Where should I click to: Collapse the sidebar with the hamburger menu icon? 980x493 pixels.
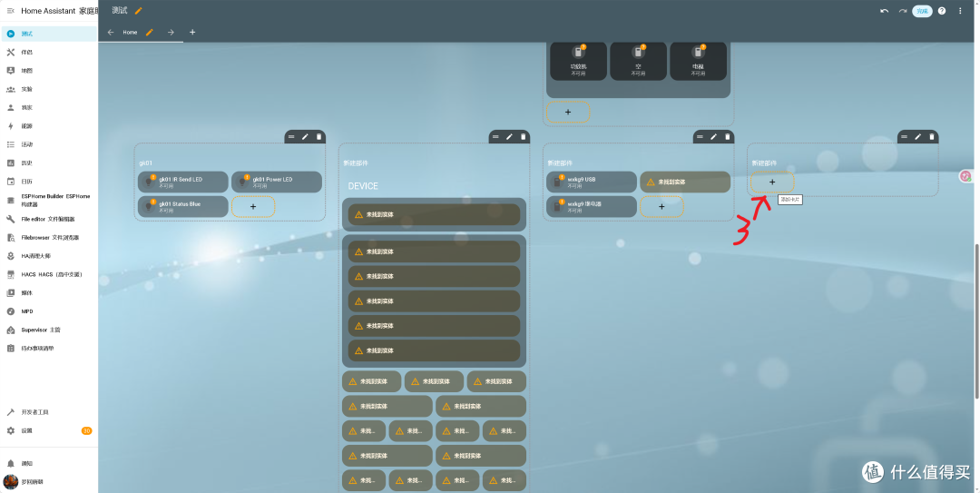[11, 11]
